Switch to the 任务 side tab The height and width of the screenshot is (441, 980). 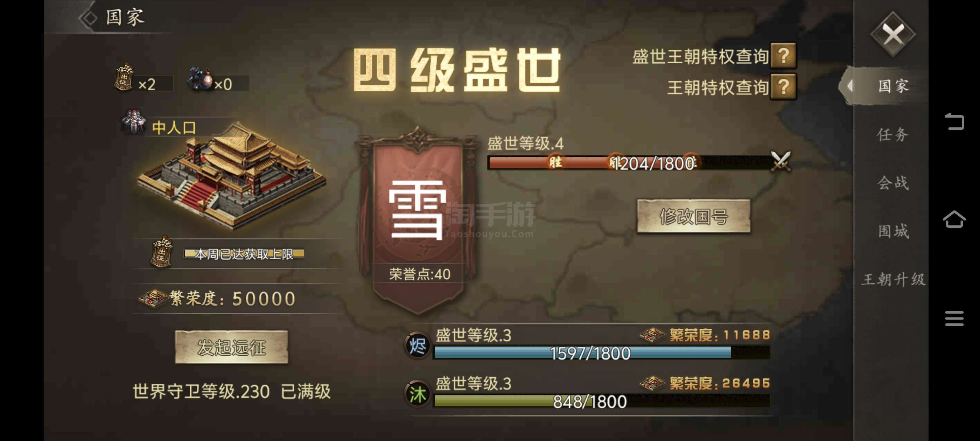892,135
